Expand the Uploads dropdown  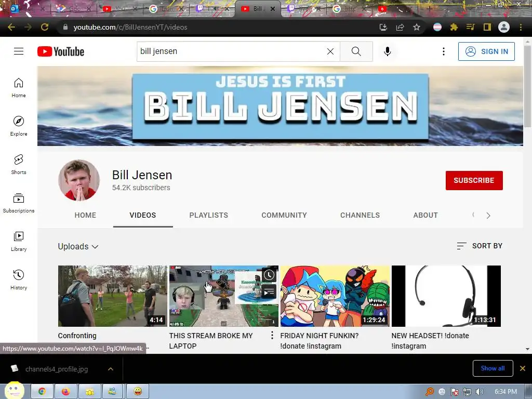78,246
